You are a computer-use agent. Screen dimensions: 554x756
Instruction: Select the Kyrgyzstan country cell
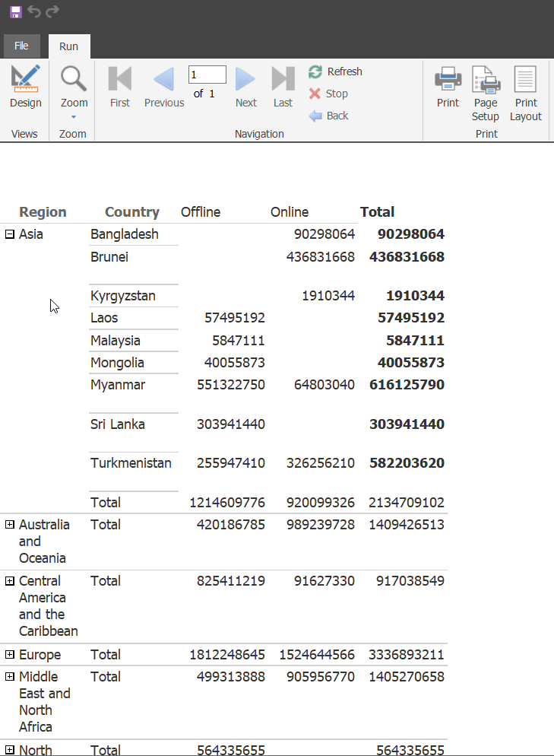click(123, 296)
